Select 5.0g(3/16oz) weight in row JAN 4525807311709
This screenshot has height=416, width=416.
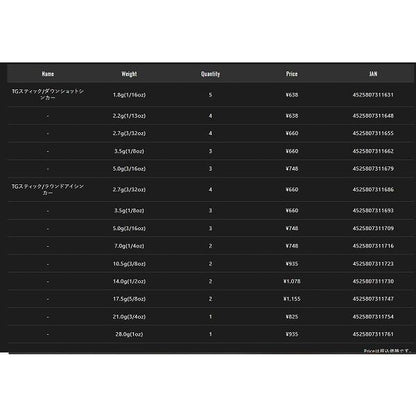point(129,228)
